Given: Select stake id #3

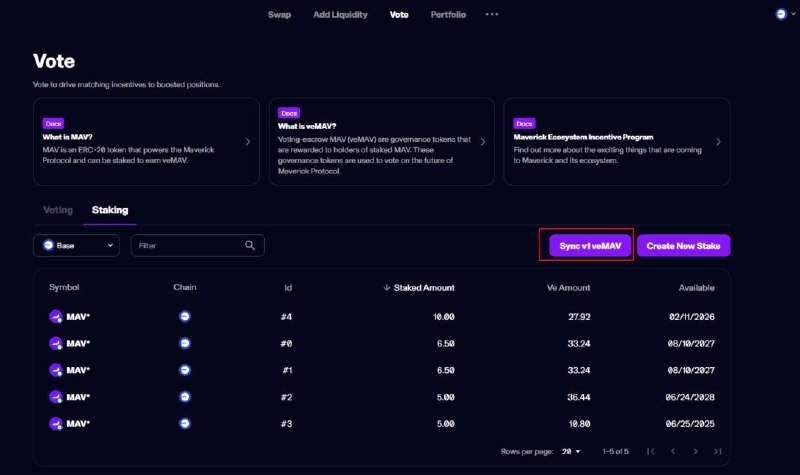Looking at the screenshot, I should (x=286, y=424).
